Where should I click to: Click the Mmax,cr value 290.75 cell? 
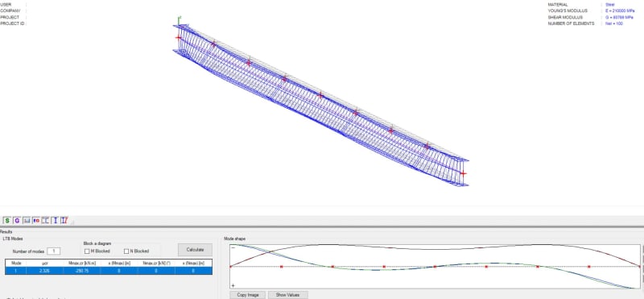pos(82,271)
